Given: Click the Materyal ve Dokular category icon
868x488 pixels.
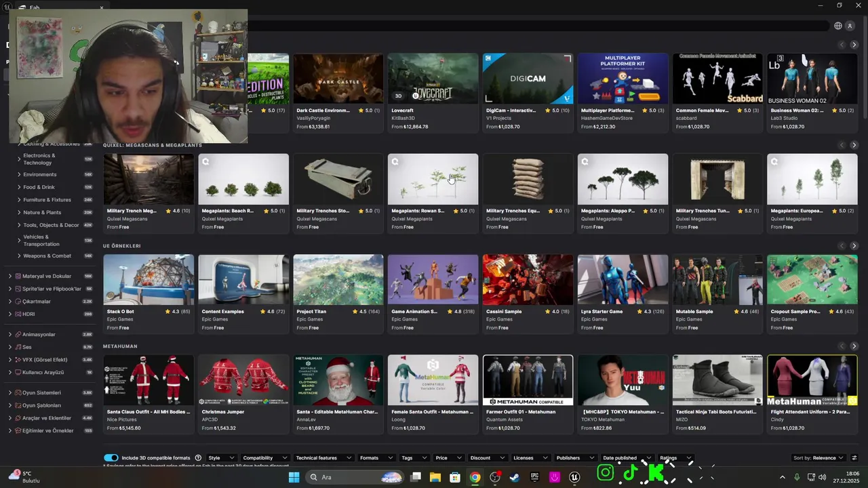Looking at the screenshot, I should (x=18, y=276).
